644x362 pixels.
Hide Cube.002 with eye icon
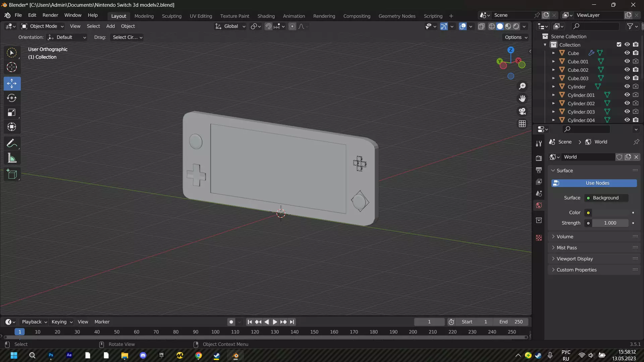(627, 70)
